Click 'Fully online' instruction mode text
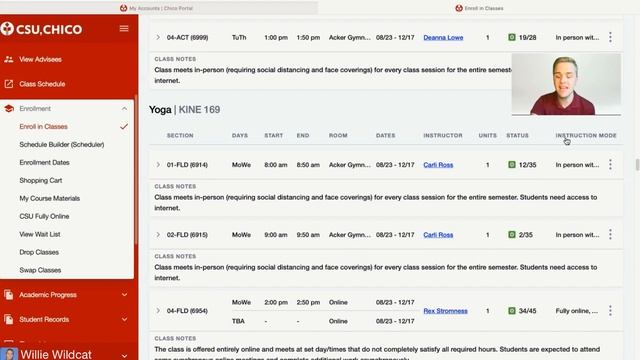The height and width of the screenshot is (360, 640). point(576,311)
